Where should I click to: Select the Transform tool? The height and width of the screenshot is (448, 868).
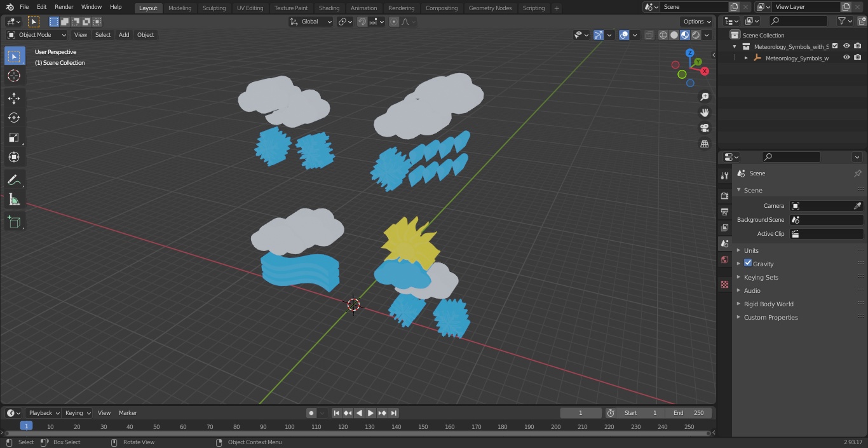[x=14, y=157]
